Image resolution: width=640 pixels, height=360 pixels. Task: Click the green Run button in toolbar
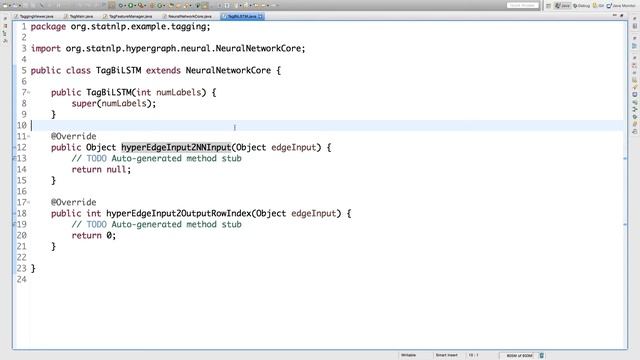click(131, 5)
